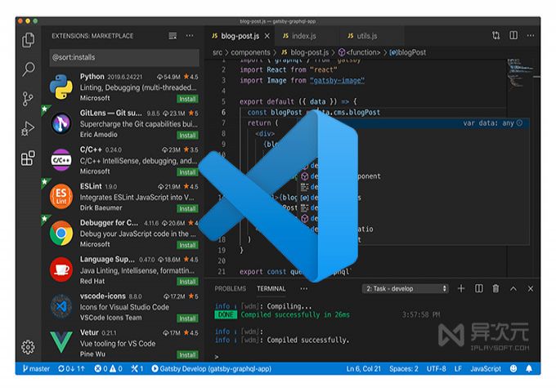Open the Extensions view icon
Viewport: 556px width, 392px height.
tap(28, 158)
